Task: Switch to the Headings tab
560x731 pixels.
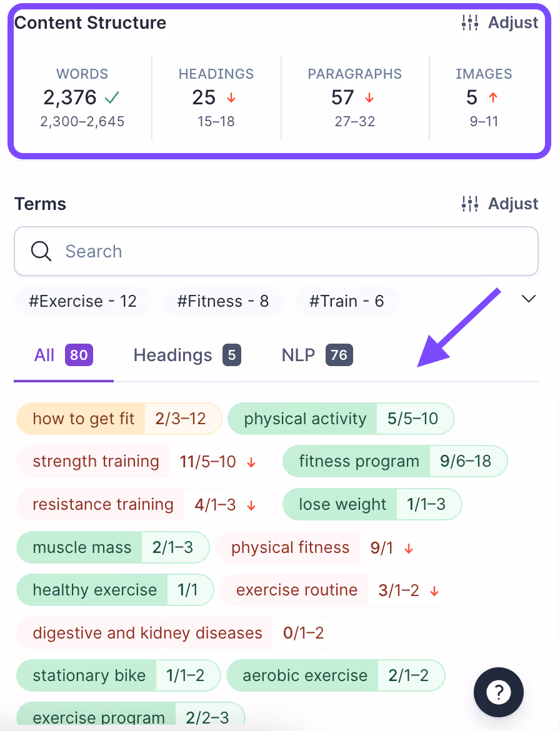Action: point(187,356)
